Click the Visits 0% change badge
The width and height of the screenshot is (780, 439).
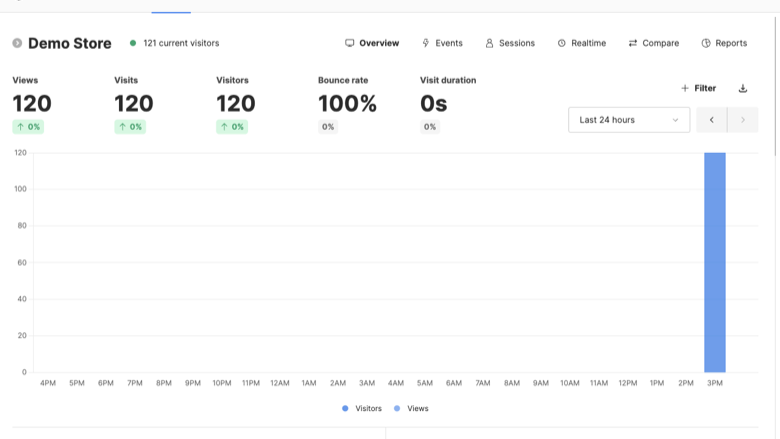[x=130, y=127]
